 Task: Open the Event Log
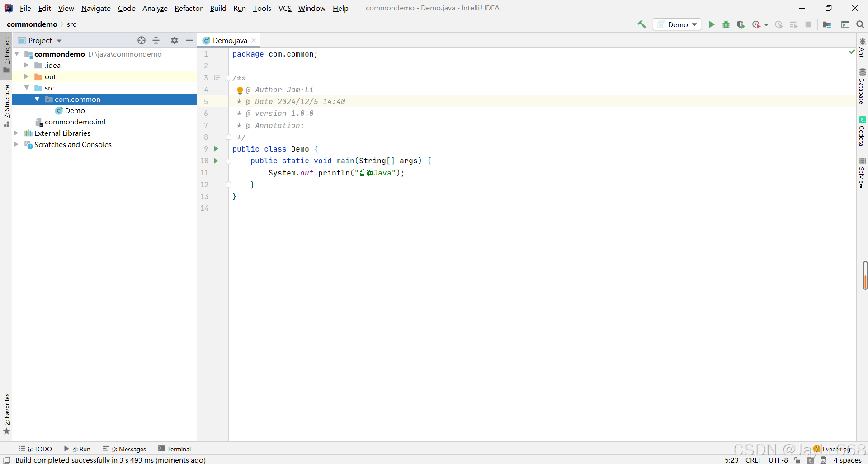(x=832, y=449)
